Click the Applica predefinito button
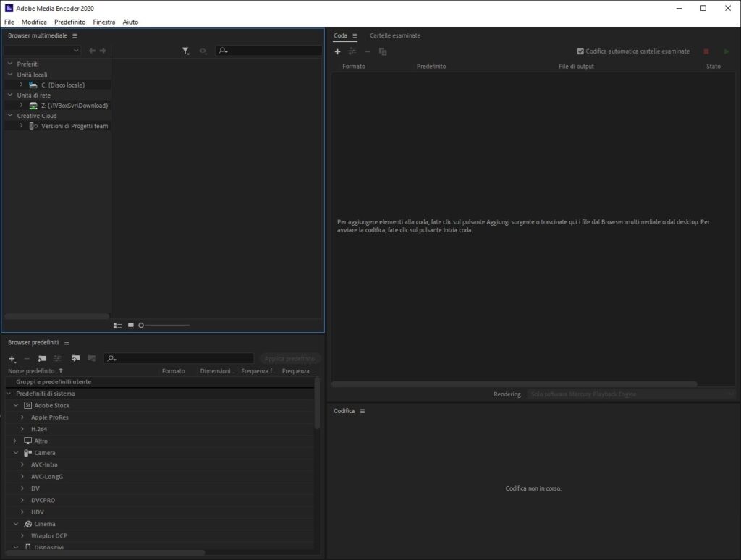This screenshot has height=560, width=741. pos(290,357)
